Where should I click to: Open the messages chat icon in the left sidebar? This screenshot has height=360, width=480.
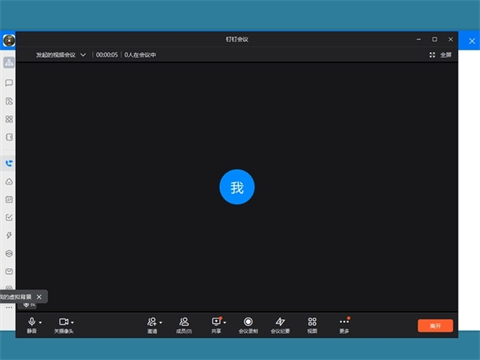click(x=9, y=83)
